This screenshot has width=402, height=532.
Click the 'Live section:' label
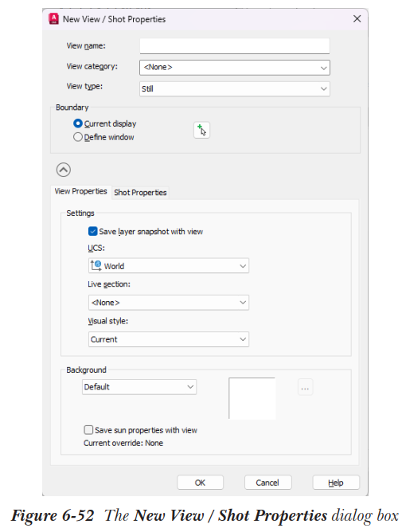(109, 284)
